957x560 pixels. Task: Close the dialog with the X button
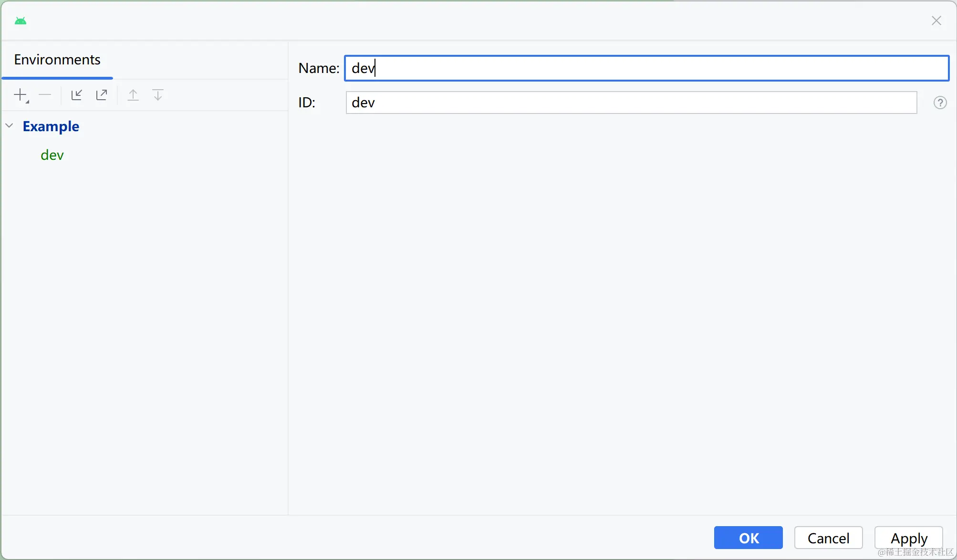936,21
